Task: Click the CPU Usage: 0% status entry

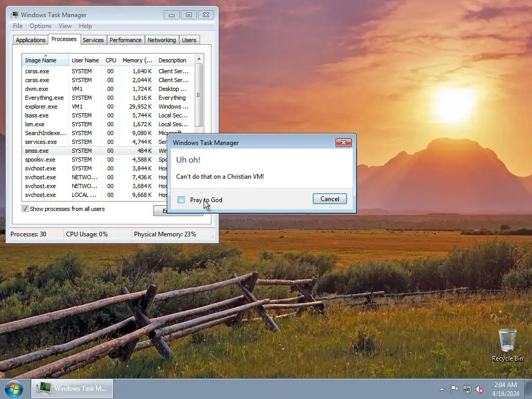Action: 87,234
